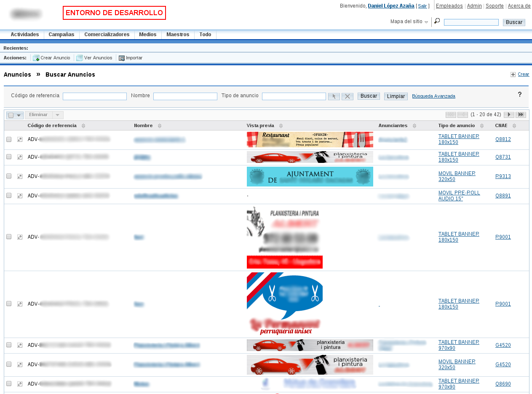Screen dimensions: 532x394
Task: Open the Maestros menu tab
Action: click(177, 35)
